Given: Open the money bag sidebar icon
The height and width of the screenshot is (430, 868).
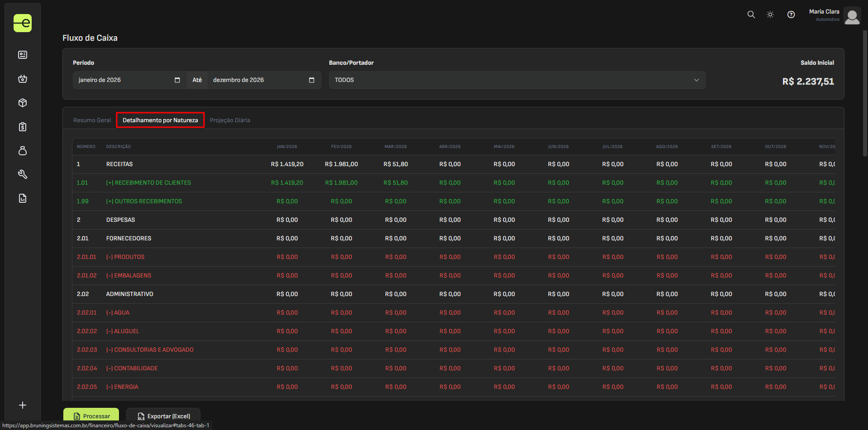Looking at the screenshot, I should pyautogui.click(x=23, y=151).
